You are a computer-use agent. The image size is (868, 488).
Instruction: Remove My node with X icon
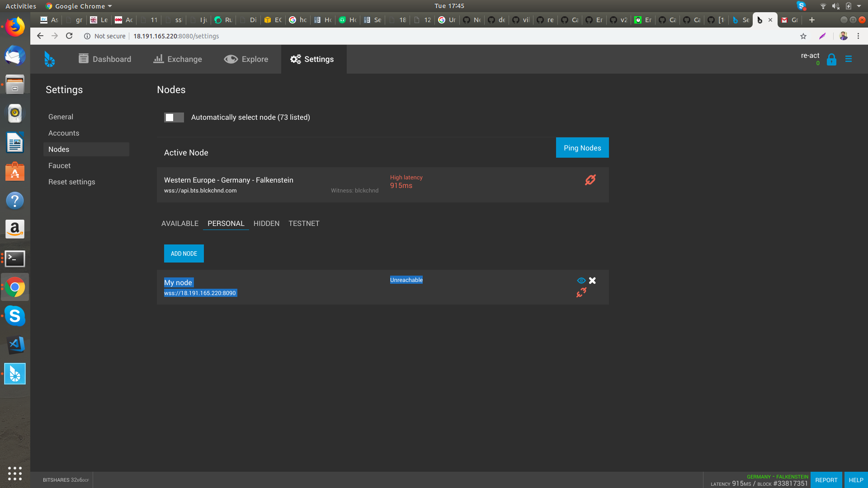pos(592,281)
